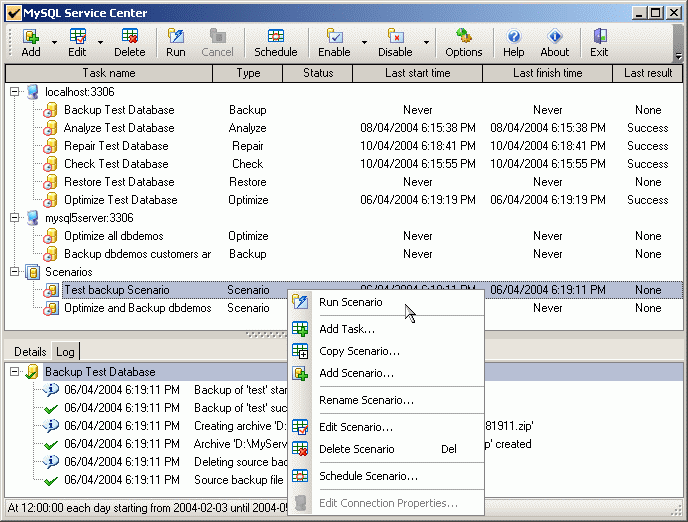Choose Add Task... from the context menu
This screenshot has height=522, width=688.
click(x=388, y=329)
